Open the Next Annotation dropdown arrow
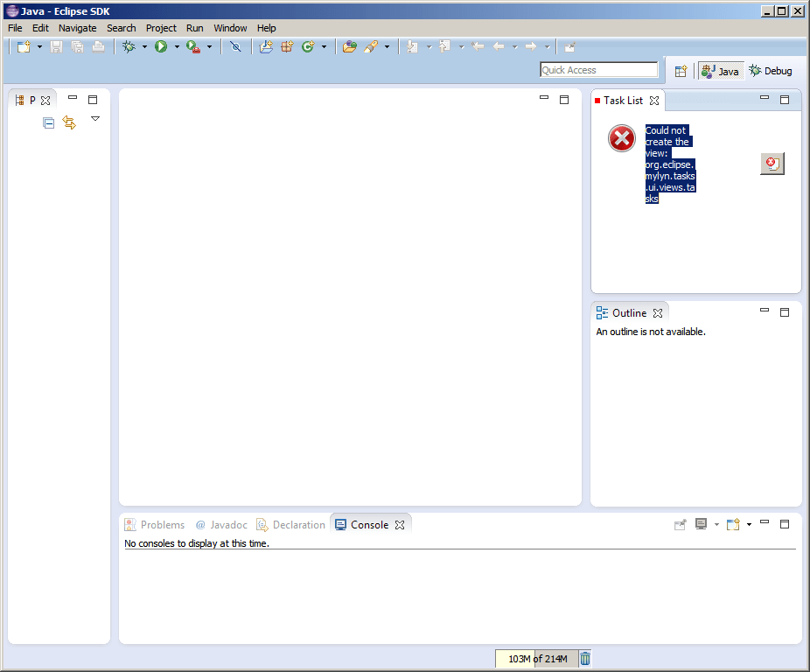This screenshot has height=672, width=810. coord(429,47)
